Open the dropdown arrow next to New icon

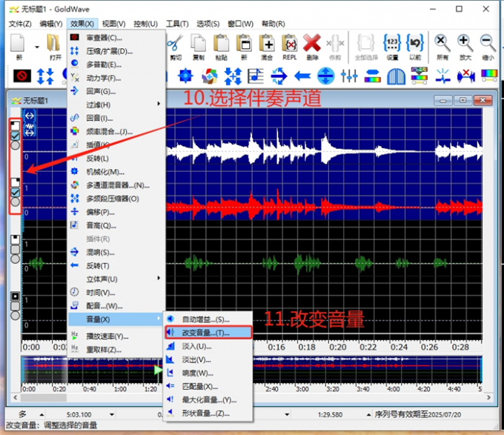[x=37, y=47]
